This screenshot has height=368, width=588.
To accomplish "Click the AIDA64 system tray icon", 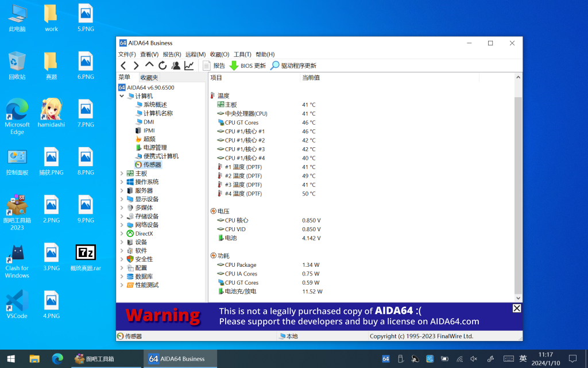I will tap(385, 359).
